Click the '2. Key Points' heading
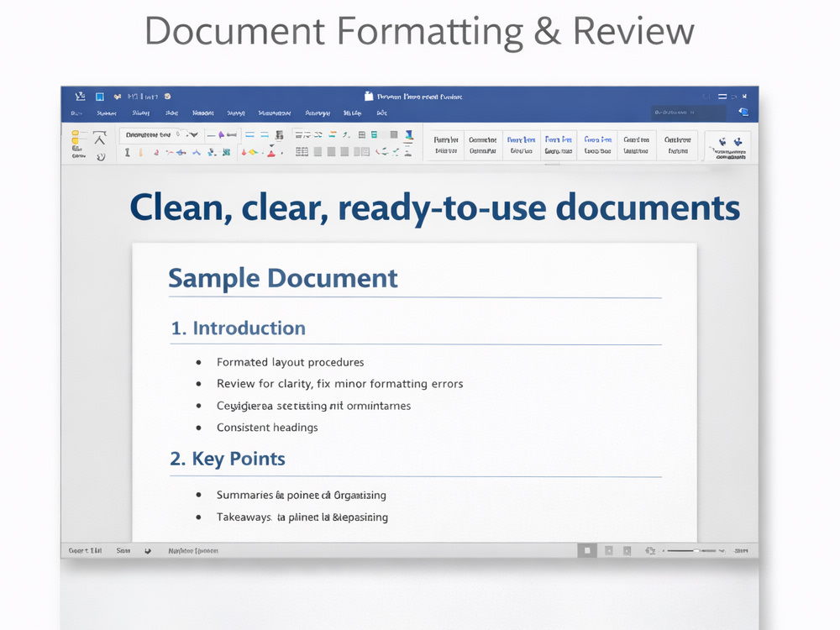 [228, 459]
